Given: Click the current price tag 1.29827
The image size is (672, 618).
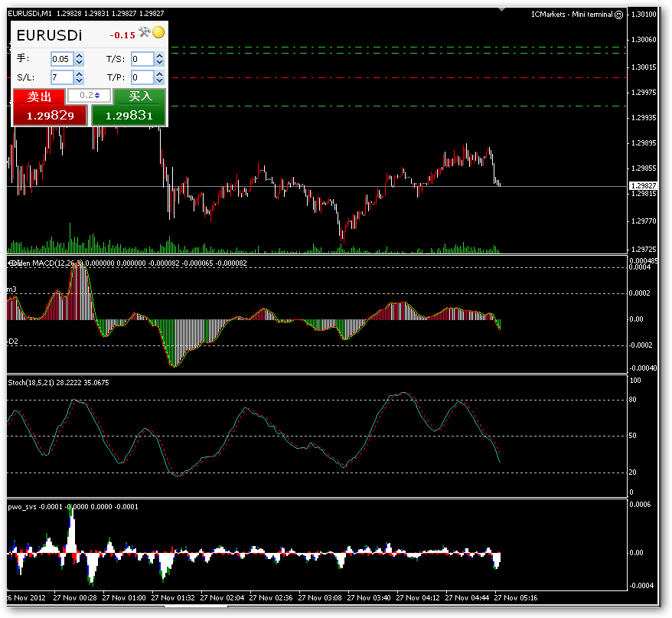Looking at the screenshot, I should tap(643, 185).
